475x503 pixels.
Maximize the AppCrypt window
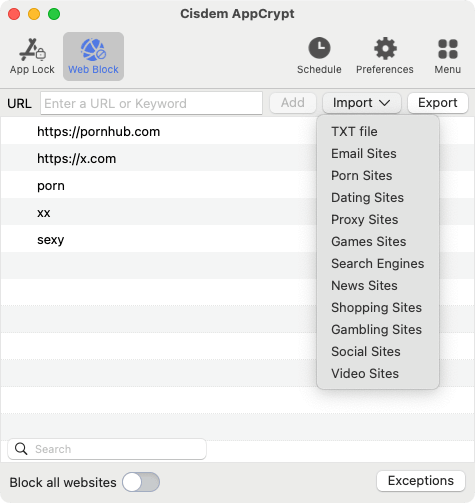pyautogui.click(x=54, y=14)
